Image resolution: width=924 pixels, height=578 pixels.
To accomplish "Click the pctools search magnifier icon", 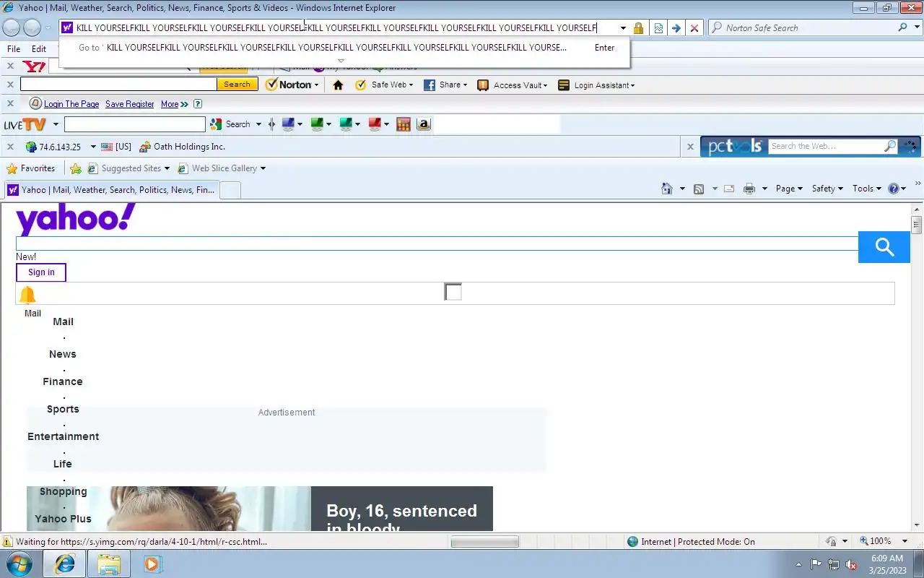I will pyautogui.click(x=890, y=146).
